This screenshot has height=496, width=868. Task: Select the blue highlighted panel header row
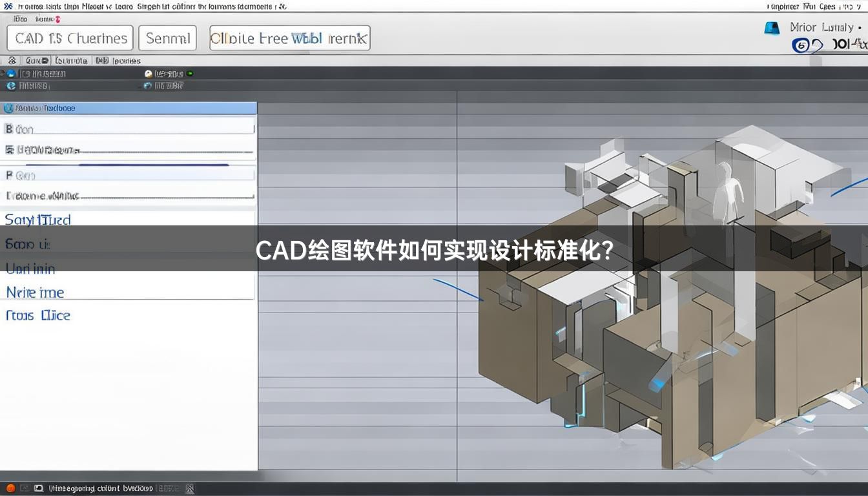[x=129, y=108]
